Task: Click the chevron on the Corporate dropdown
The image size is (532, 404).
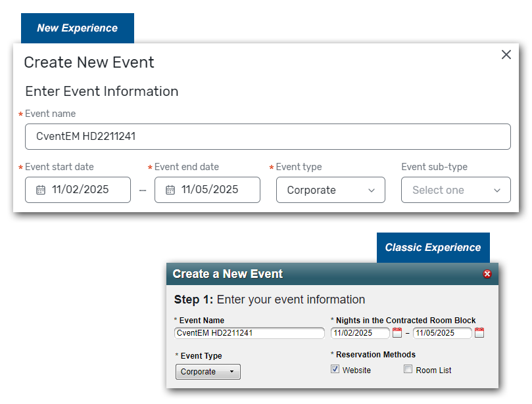Action: pos(374,190)
